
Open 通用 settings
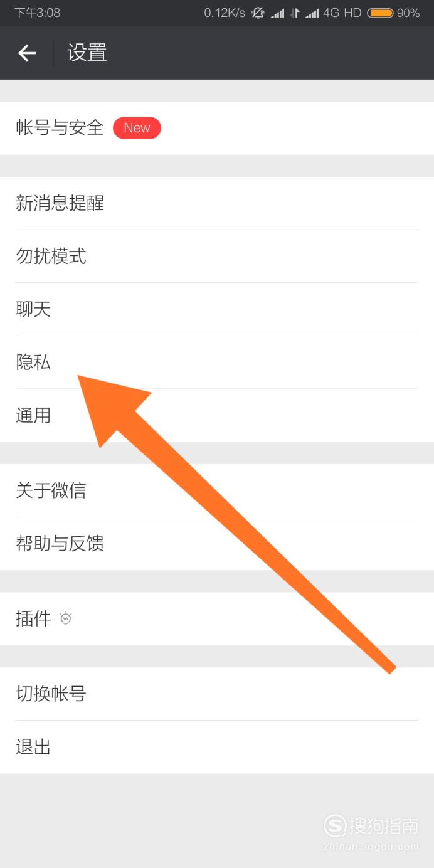[217, 415]
